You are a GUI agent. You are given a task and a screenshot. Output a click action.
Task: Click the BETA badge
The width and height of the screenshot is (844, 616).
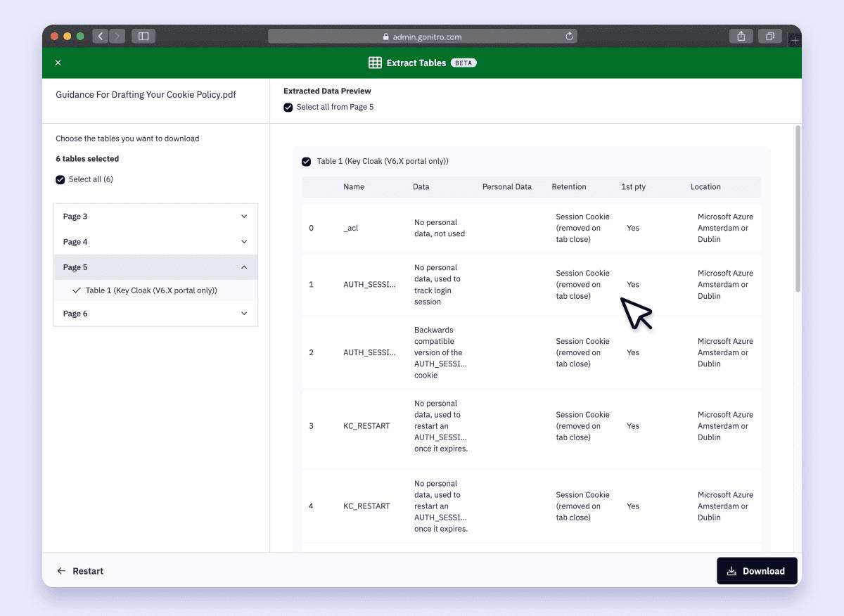coord(463,63)
